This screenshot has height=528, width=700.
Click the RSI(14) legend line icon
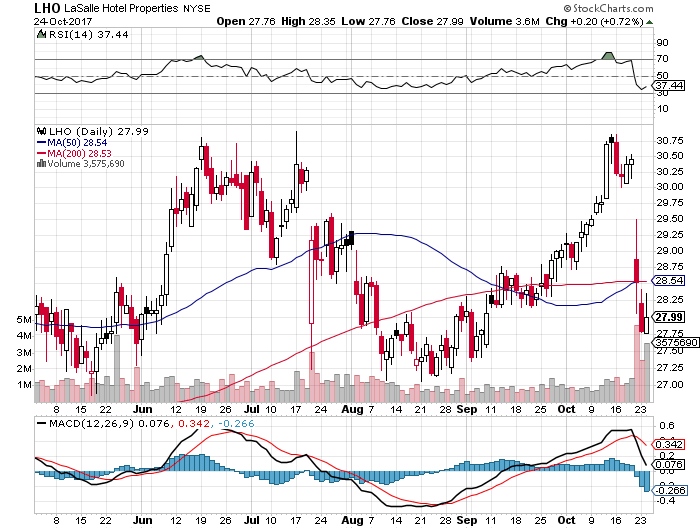point(41,35)
